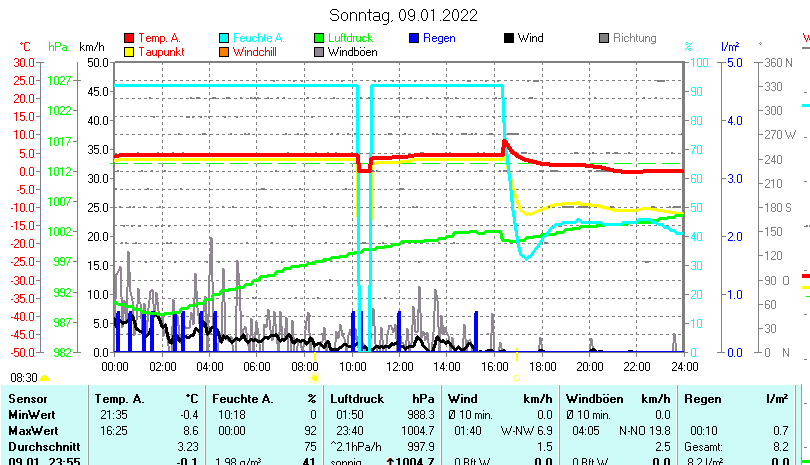Select the Feuchte A. table column header

(x=241, y=399)
